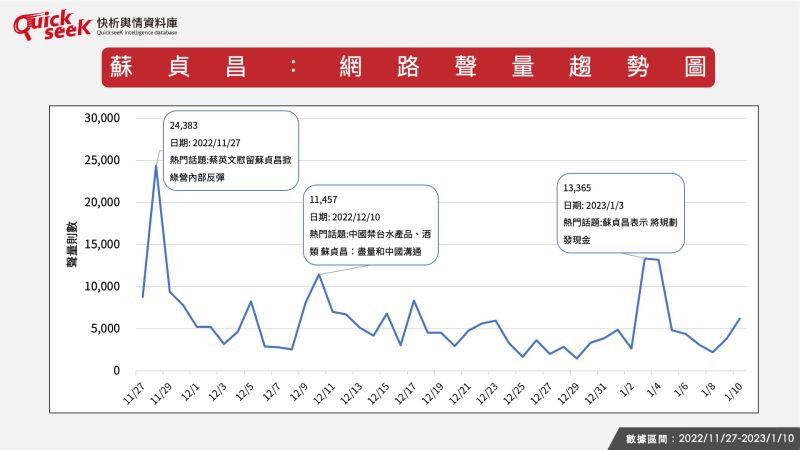
Task: Click the date text 日期: 2022/12/10
Action: coord(345,217)
